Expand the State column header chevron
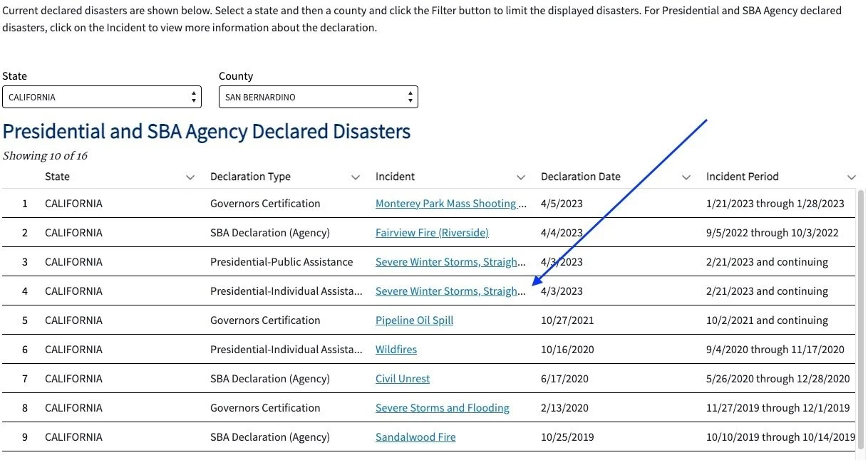Screen dimensions: 868x460 (190, 177)
